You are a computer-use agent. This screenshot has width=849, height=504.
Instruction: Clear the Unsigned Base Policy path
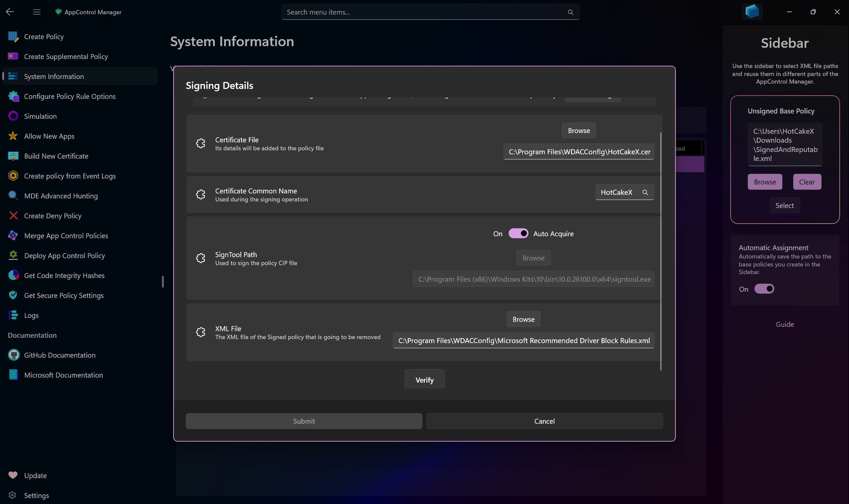pos(807,182)
